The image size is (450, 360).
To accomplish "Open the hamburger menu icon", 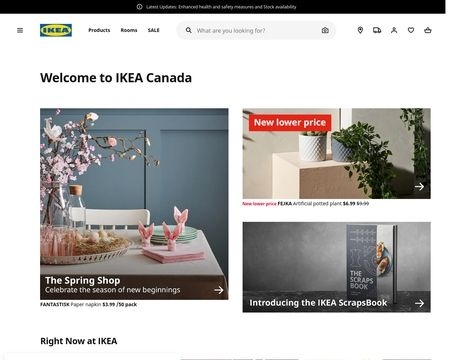I will pyautogui.click(x=20, y=30).
